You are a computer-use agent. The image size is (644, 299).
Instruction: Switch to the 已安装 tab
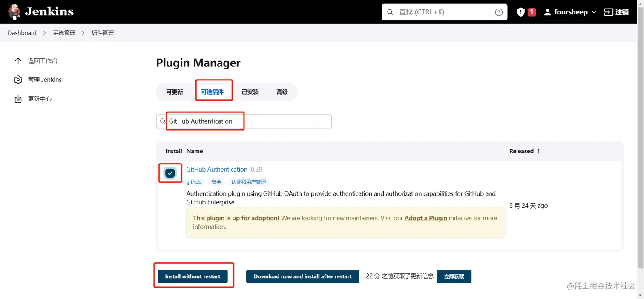[250, 92]
